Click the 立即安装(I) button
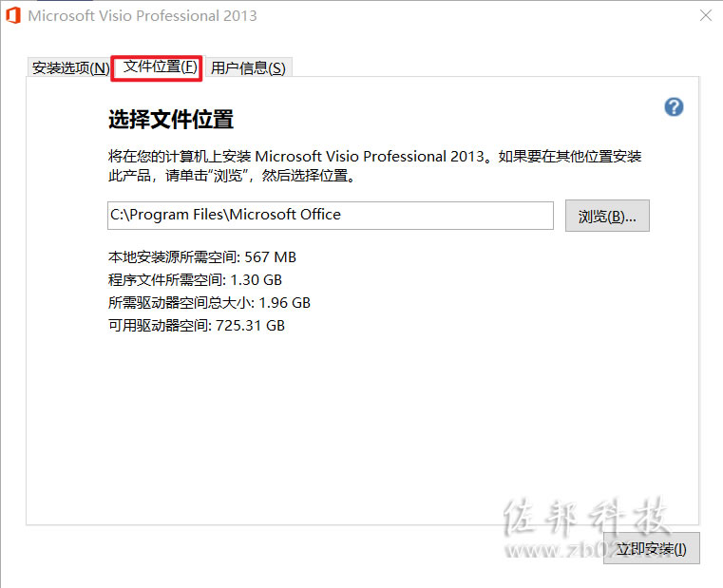 click(651, 548)
